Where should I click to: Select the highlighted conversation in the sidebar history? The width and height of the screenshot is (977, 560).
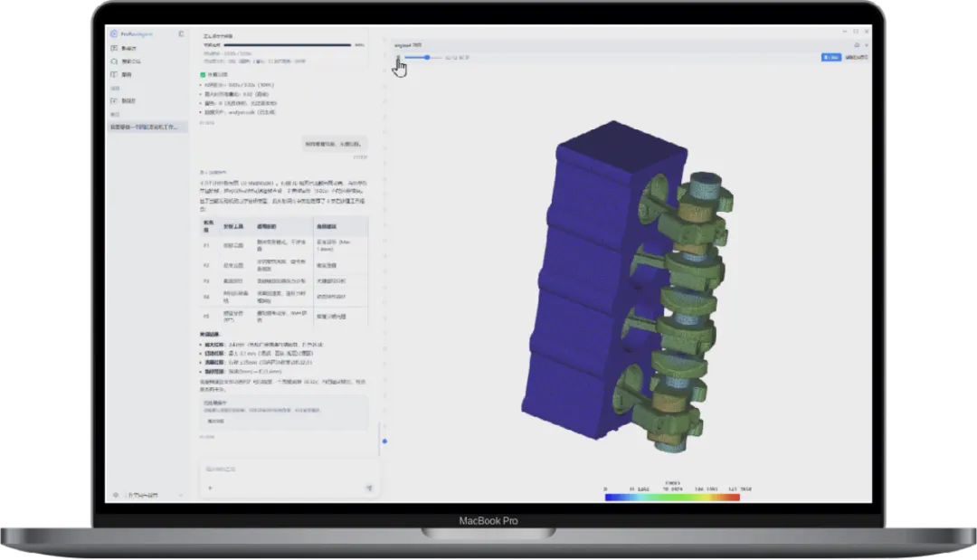(x=147, y=127)
